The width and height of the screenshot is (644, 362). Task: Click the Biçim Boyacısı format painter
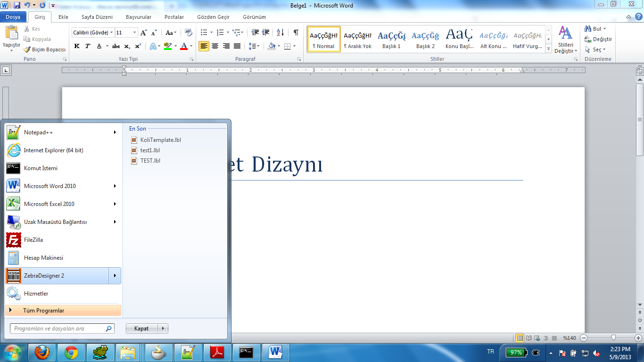(x=45, y=49)
